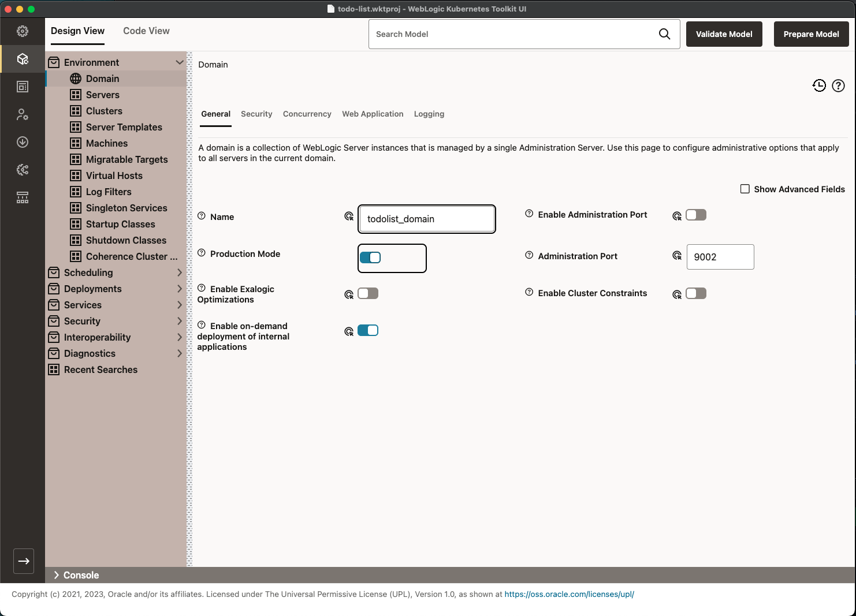Select the General tab
This screenshot has height=616, width=856.
(x=216, y=114)
